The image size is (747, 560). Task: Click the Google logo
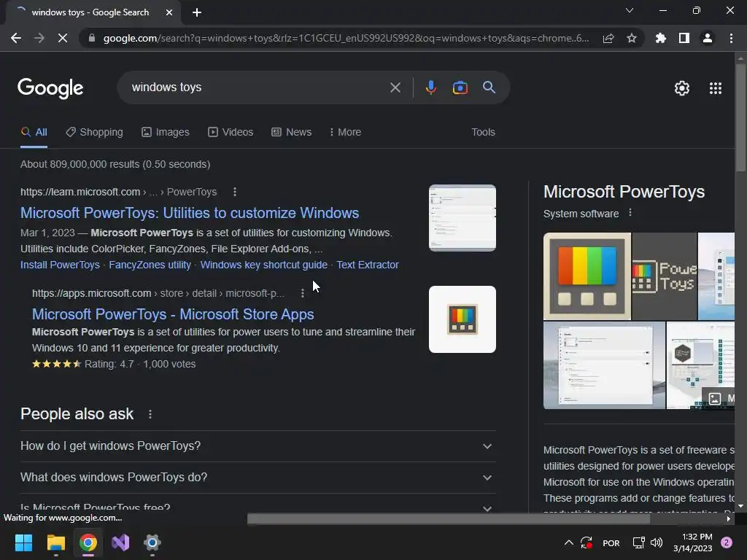[x=50, y=88]
